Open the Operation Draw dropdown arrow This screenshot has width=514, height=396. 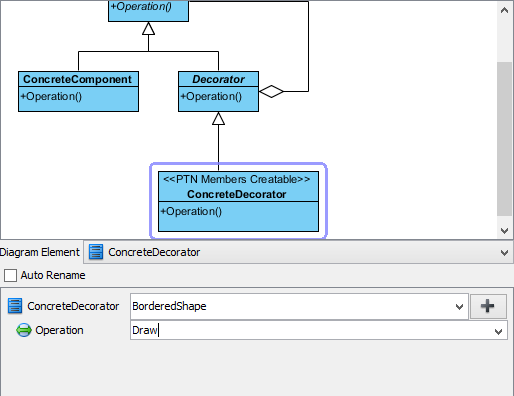pos(498,331)
